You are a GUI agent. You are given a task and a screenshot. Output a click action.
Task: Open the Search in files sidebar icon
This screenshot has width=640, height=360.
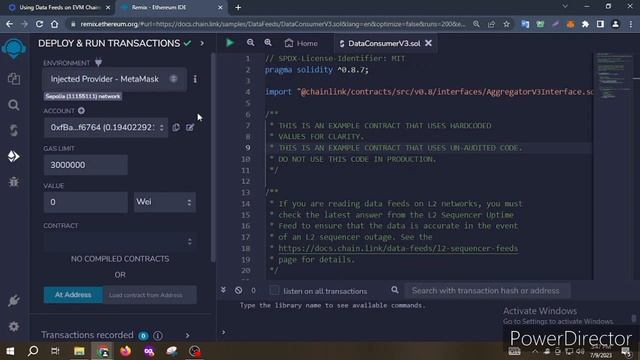(14, 105)
